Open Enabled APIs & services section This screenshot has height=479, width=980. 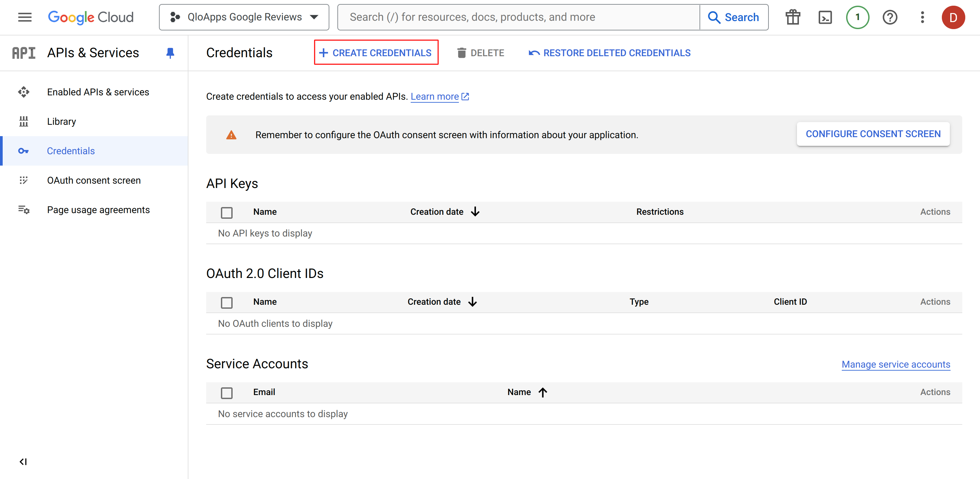pos(97,92)
